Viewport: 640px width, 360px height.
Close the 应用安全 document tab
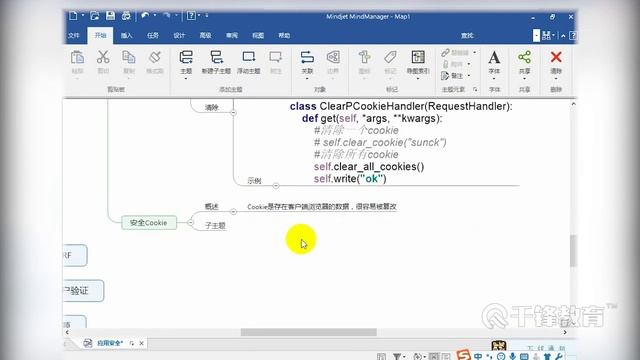click(142, 343)
